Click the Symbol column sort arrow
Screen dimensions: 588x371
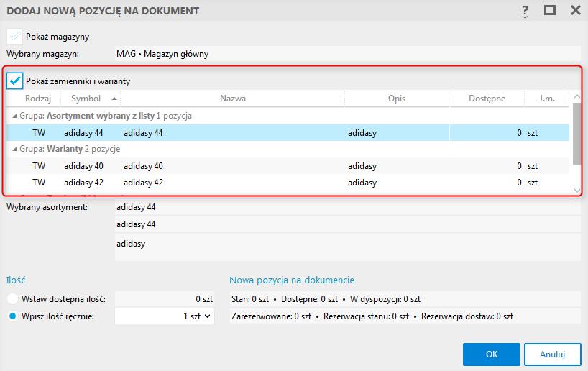coord(114,99)
